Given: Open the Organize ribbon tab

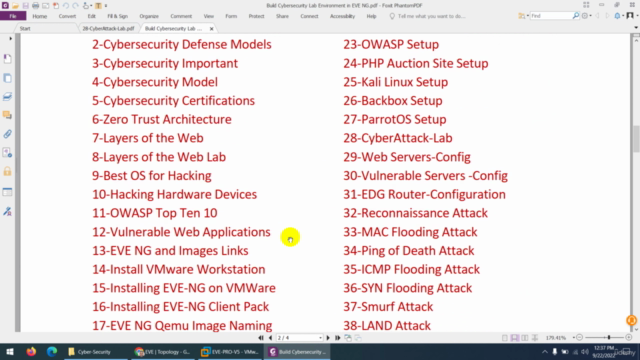Looking at the screenshot, I should tap(149, 16).
